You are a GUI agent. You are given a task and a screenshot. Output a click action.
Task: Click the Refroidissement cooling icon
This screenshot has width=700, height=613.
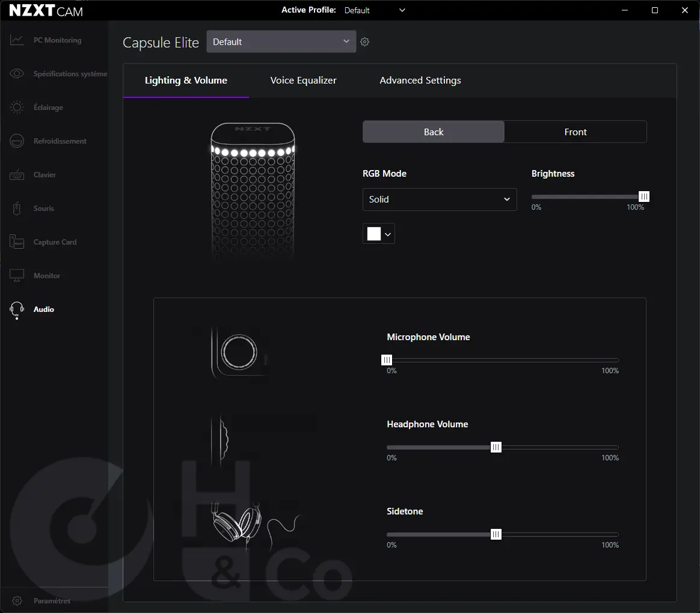coord(17,141)
